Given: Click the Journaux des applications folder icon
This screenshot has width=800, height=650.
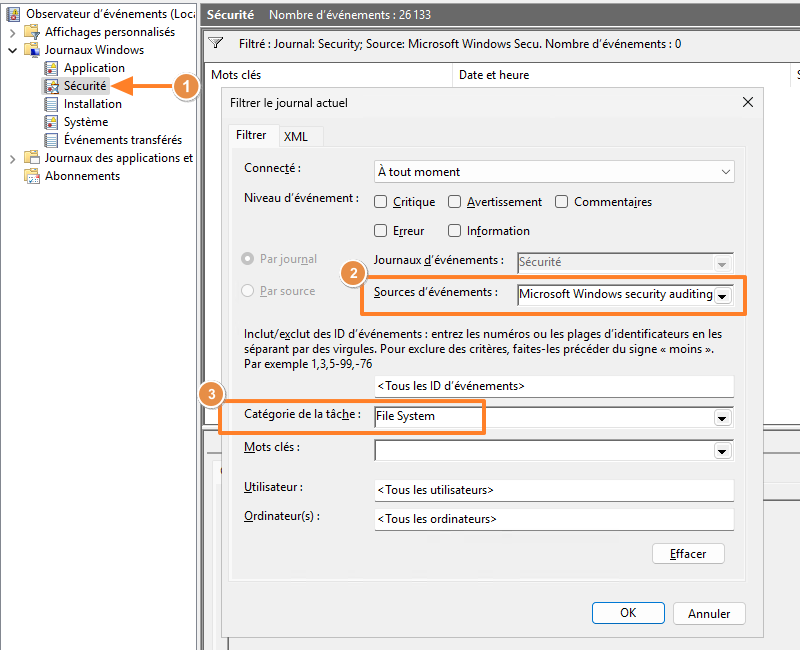Looking at the screenshot, I should (32, 158).
